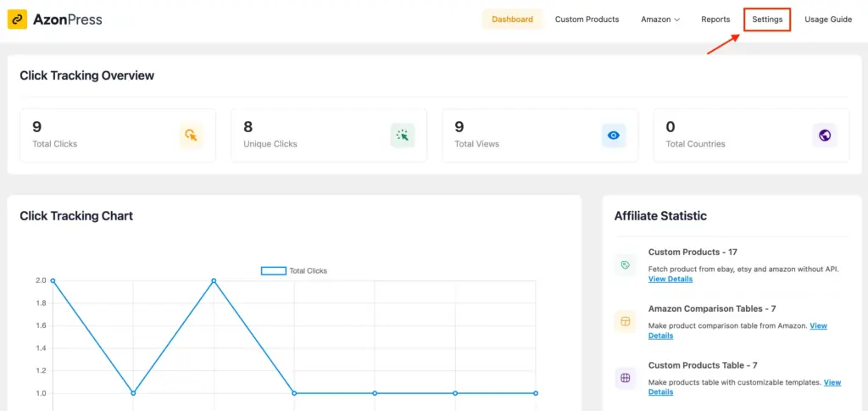
Task: Click the Custom Products - 17 title
Action: 693,253
